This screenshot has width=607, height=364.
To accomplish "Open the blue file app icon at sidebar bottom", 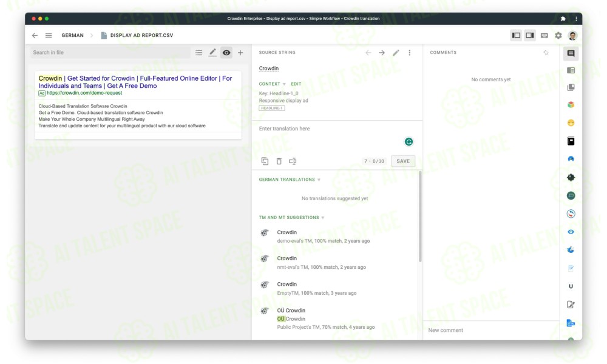I will click(x=571, y=323).
